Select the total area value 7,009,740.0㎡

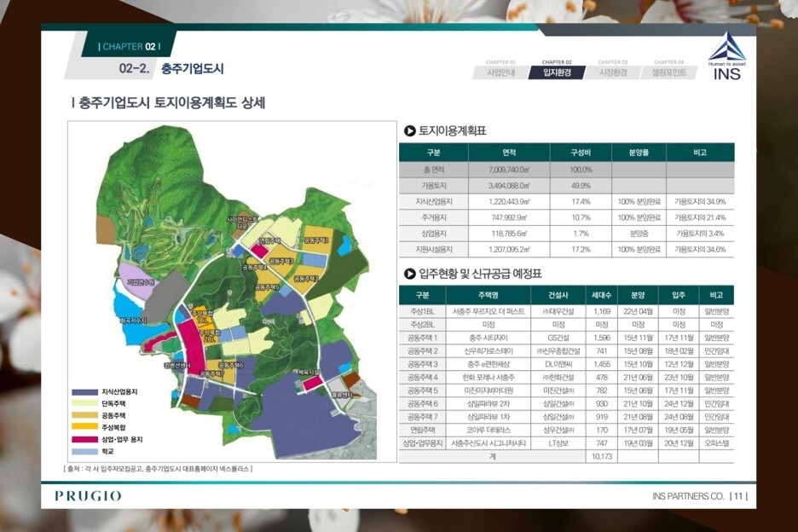point(509,170)
